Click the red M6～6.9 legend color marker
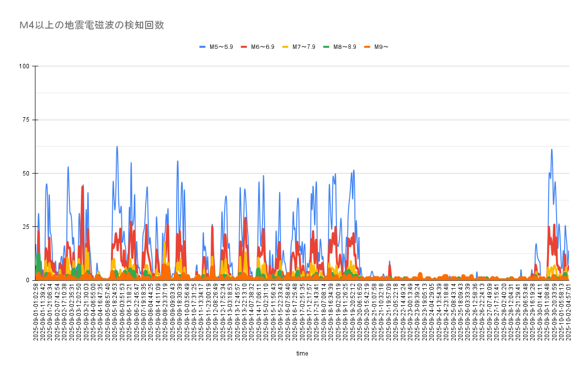The height and width of the screenshot is (376, 588). (244, 47)
